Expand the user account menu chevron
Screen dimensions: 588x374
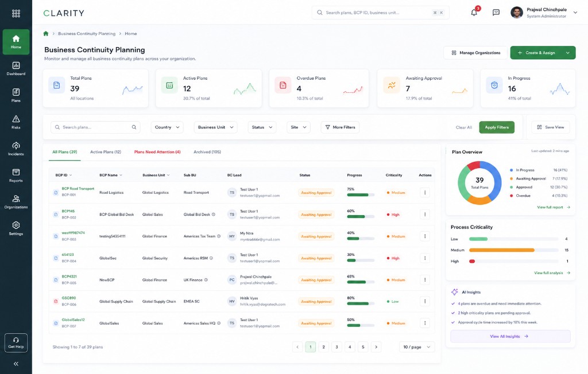pos(575,13)
